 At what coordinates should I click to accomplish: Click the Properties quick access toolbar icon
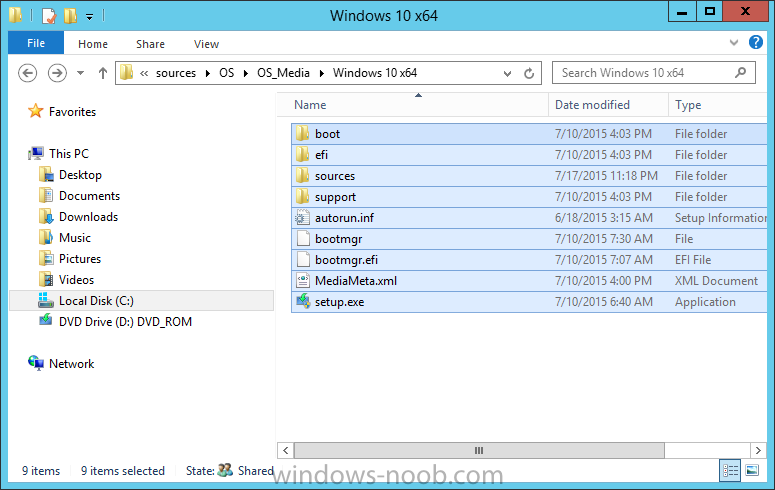click(x=49, y=16)
